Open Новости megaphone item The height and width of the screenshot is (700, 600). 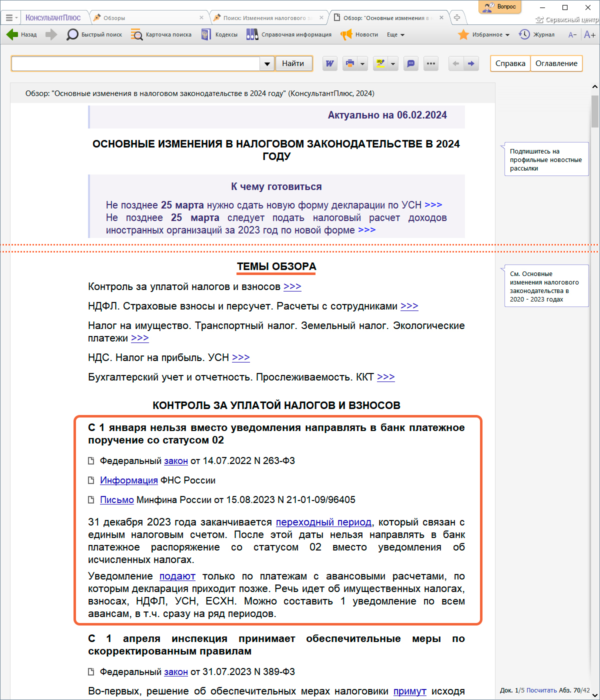[x=359, y=34]
